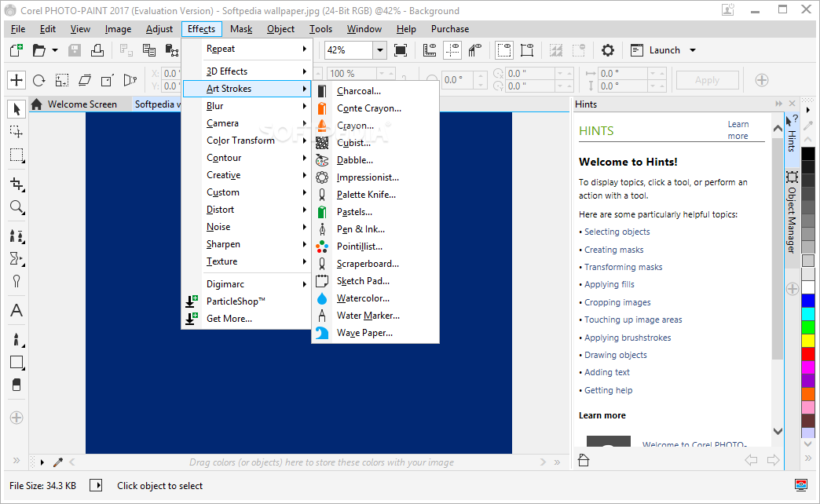Open the ruler measurement icon on toolbar

click(x=430, y=49)
